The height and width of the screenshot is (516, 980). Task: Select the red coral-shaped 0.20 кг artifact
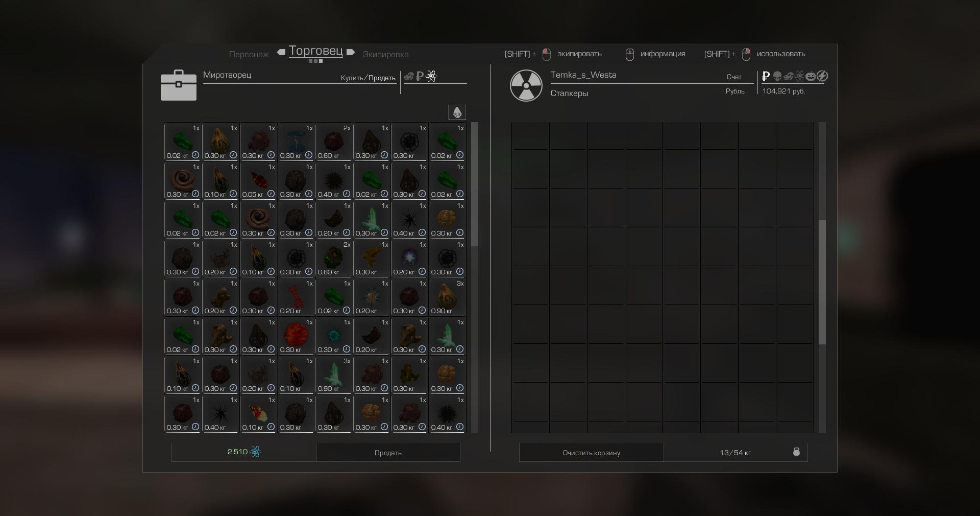pos(296,297)
